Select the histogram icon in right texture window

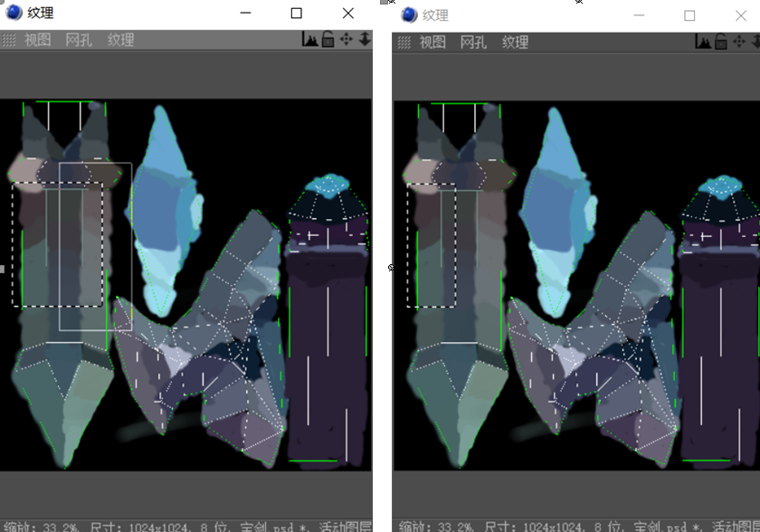pos(703,41)
